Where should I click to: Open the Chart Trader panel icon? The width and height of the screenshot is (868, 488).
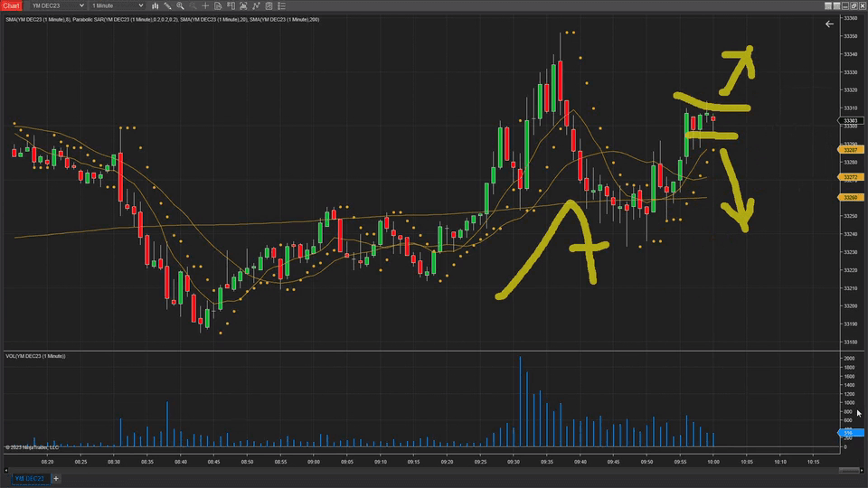click(x=231, y=5)
